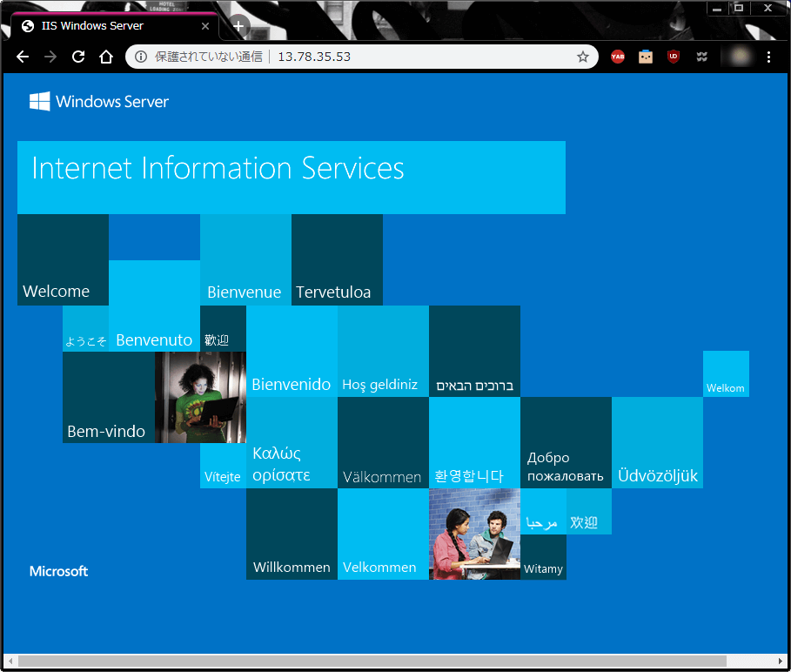
Task: Maximize the browser window
Action: point(739,8)
